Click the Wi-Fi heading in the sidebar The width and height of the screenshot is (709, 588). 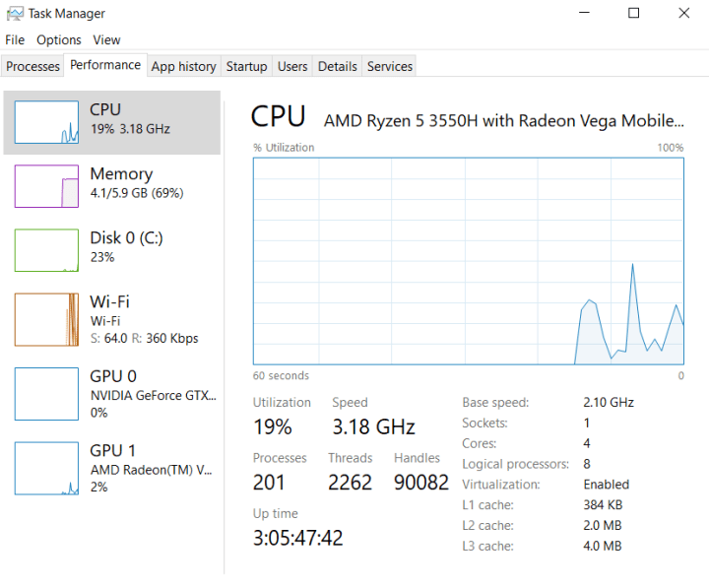110,301
